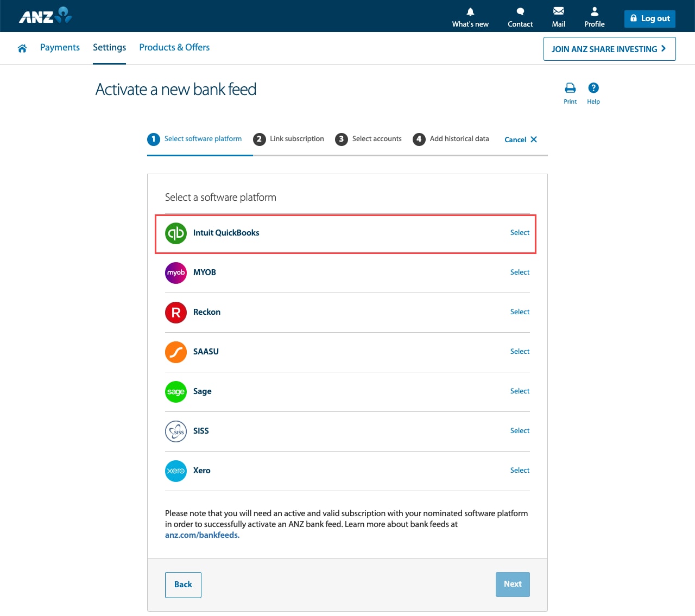Go to step 4 Add historical data
The width and height of the screenshot is (695, 616).
click(x=451, y=139)
